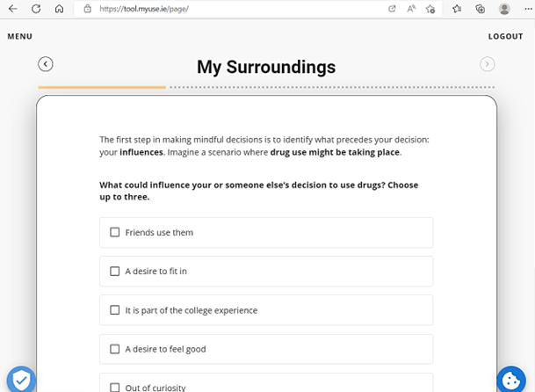This screenshot has height=392, width=535.
Task: Check the "Out of curiosity" box
Action: click(x=115, y=387)
